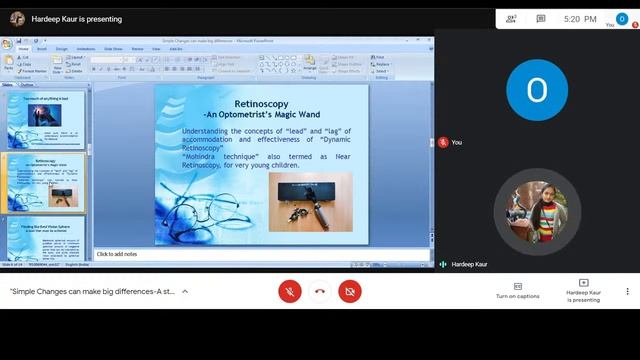This screenshot has width=640, height=360.
Task: Click 'Hardeep Kaur is presenting' button
Action: pos(583,291)
